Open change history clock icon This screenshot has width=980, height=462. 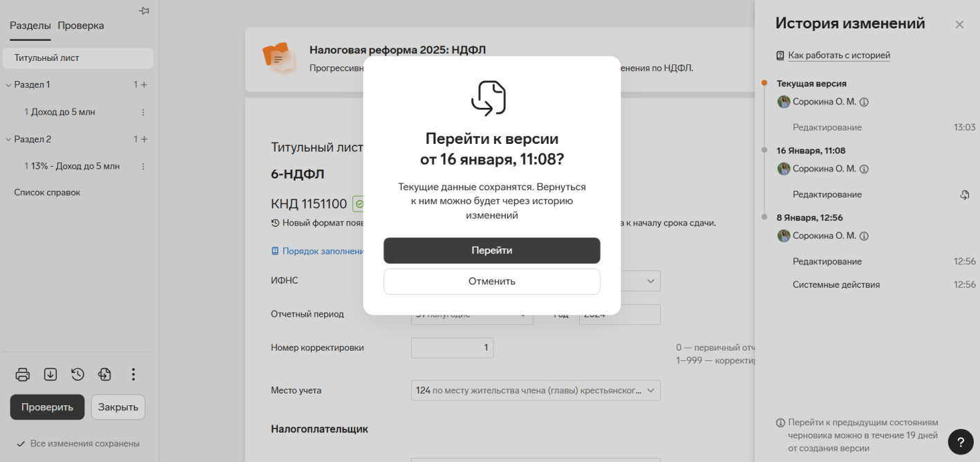pyautogui.click(x=77, y=374)
